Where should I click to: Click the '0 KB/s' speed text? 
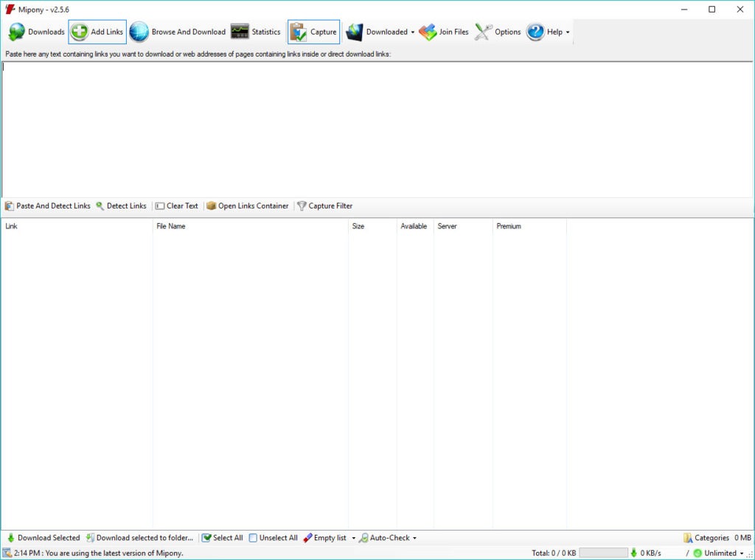(650, 553)
